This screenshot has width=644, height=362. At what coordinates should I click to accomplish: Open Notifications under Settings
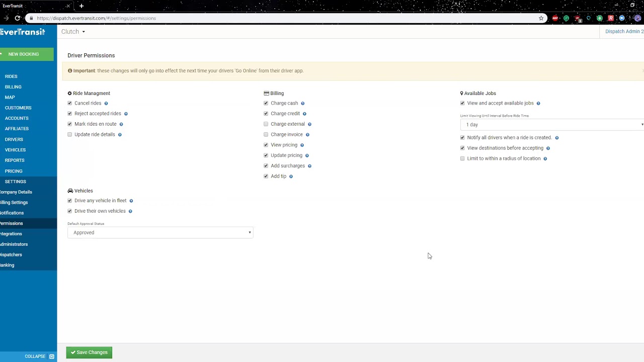click(x=12, y=213)
